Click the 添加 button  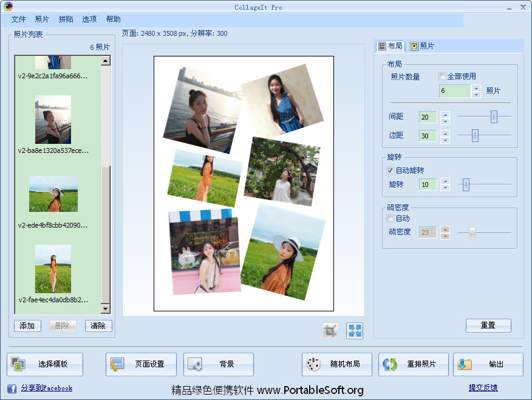click(x=27, y=326)
